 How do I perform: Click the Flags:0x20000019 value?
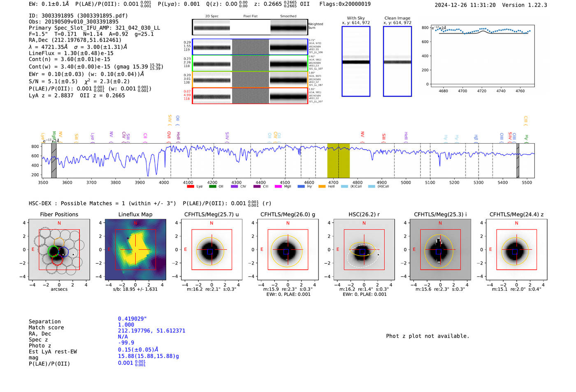point(345,4)
